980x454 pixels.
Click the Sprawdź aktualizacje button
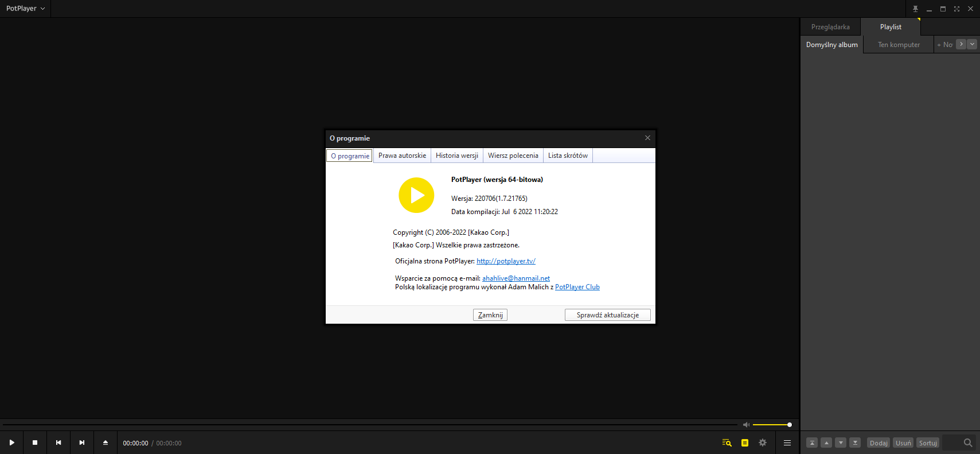608,315
